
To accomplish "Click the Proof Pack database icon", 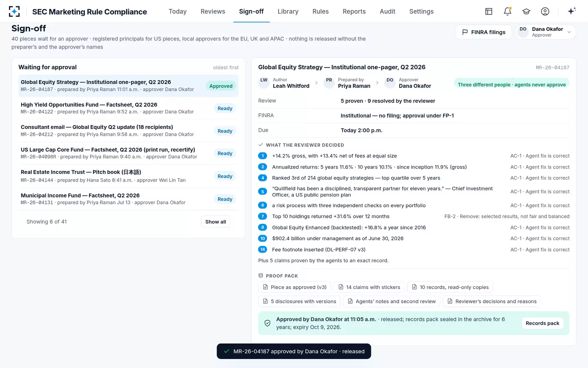I will point(261,276).
